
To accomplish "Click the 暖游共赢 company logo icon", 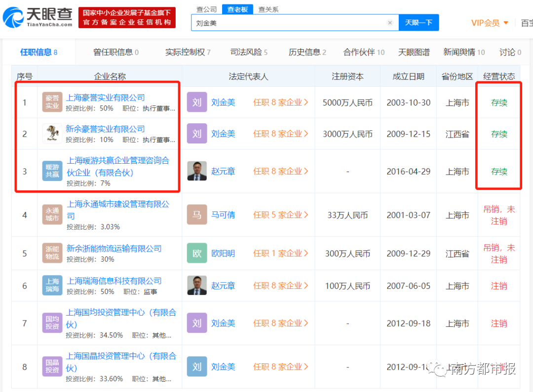I will pos(52,171).
